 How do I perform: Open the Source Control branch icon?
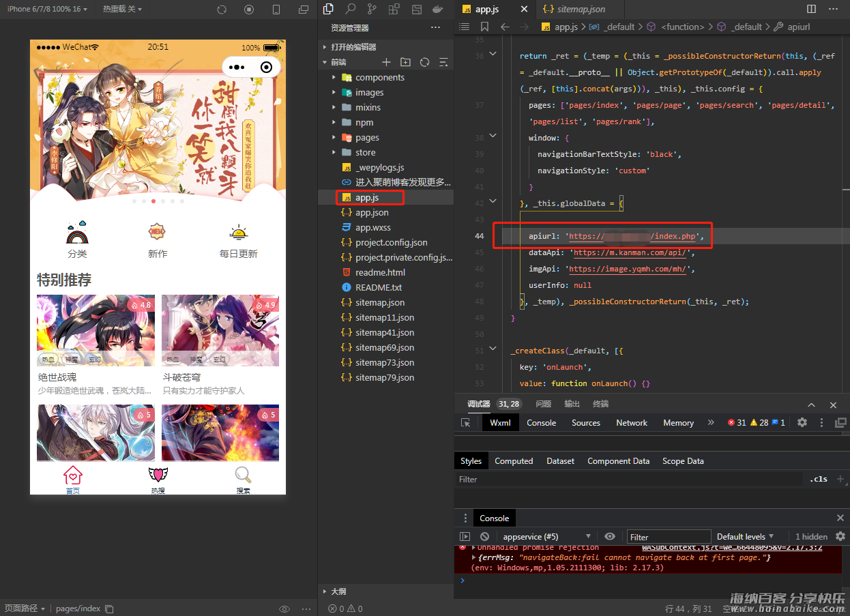pos(372,9)
